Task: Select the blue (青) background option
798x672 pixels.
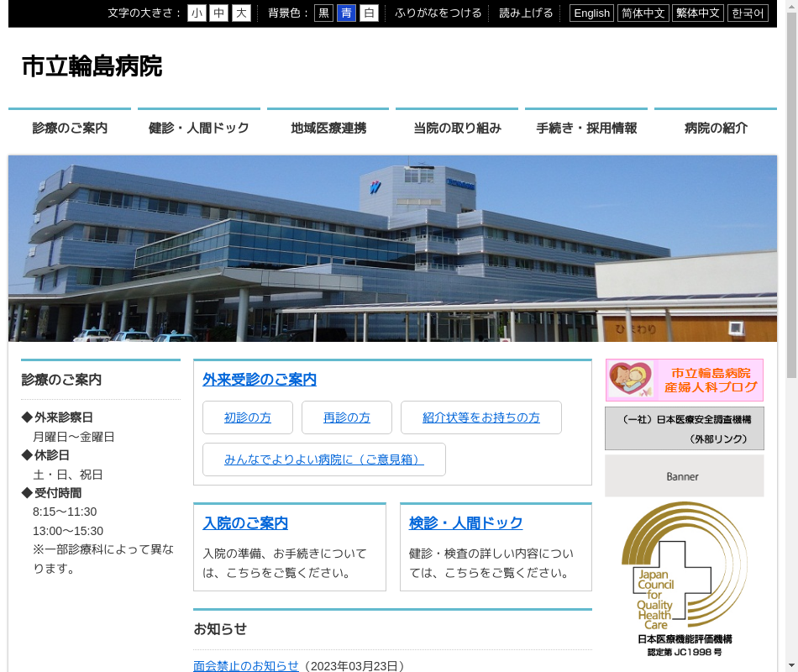Action: click(x=346, y=13)
